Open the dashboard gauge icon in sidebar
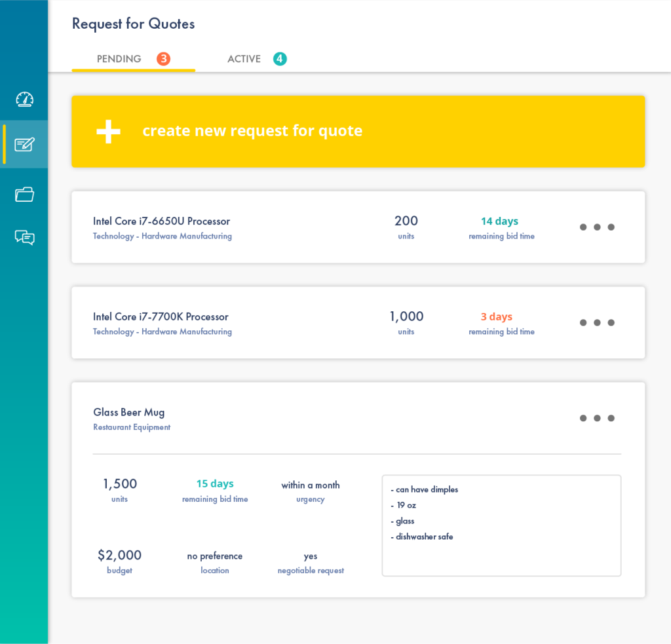 (24, 100)
